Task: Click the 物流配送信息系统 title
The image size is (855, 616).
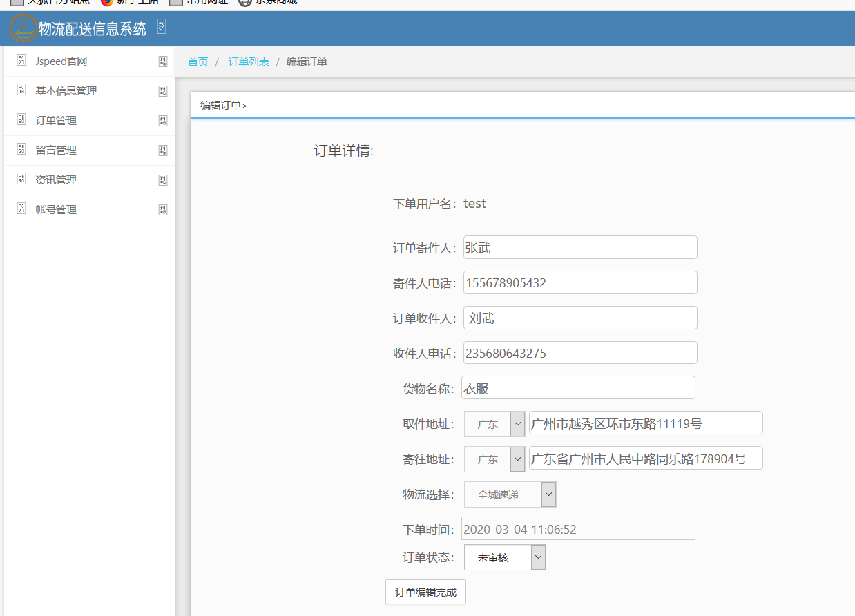Action: point(93,29)
